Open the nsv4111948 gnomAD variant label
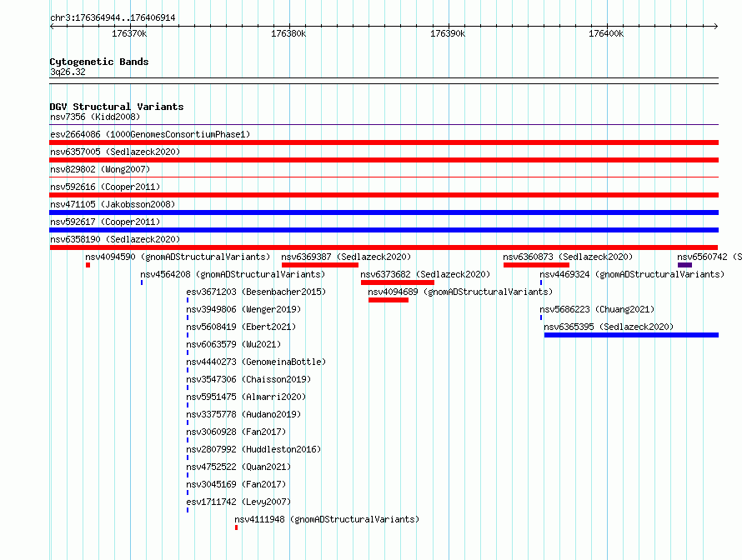The height and width of the screenshot is (560, 742). pos(327,519)
